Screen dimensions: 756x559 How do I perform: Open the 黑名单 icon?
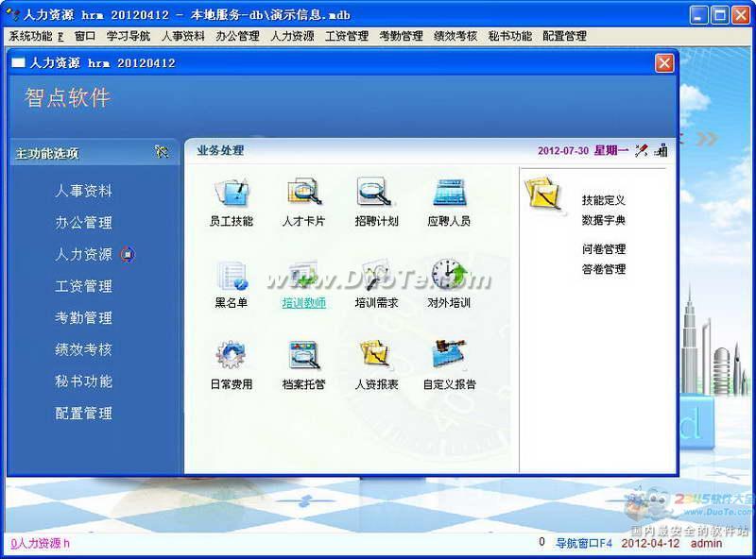[232, 275]
